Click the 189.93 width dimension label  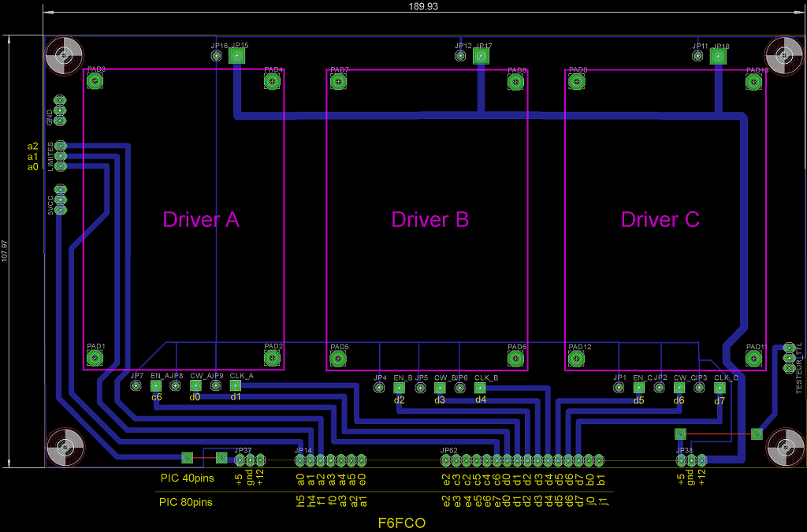point(423,6)
